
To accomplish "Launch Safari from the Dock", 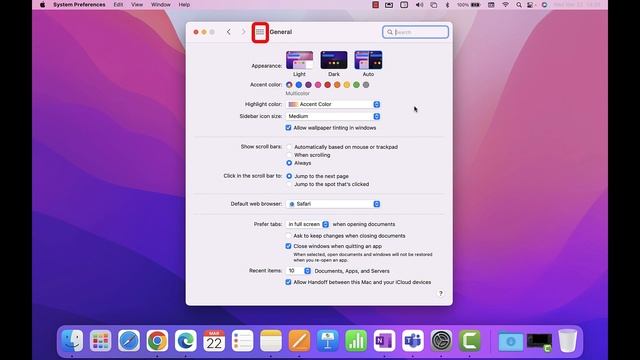I will tap(129, 340).
